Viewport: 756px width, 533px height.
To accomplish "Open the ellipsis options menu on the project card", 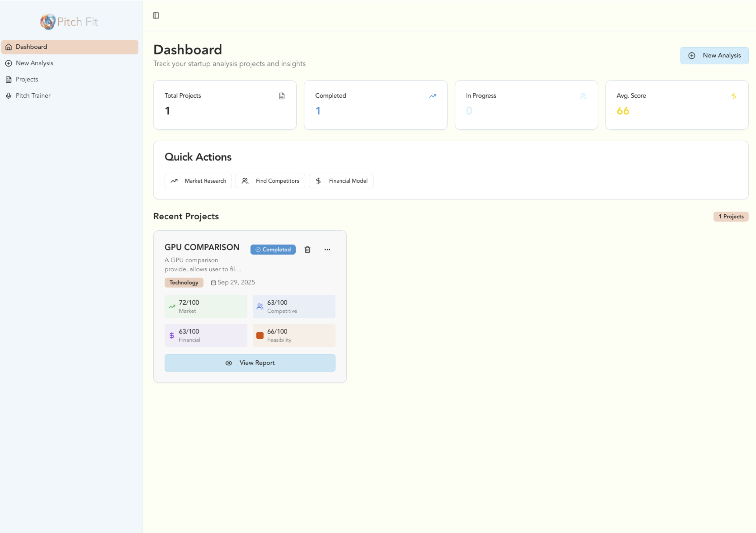I will point(327,250).
